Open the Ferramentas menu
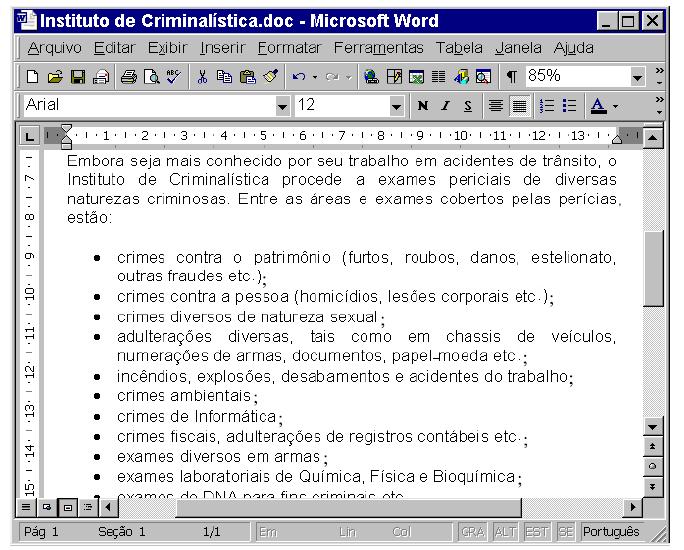 click(378, 48)
